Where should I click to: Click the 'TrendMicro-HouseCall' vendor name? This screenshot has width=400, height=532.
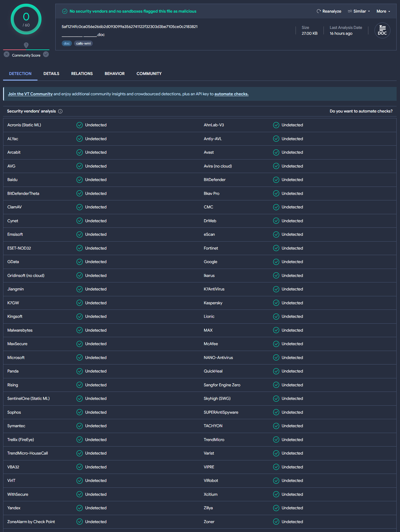click(x=27, y=453)
